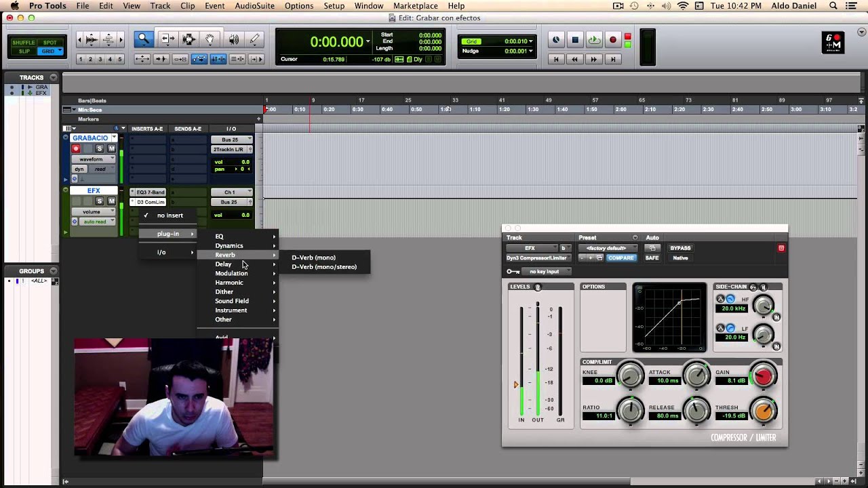The image size is (868, 488).
Task: Select the Grabber hand tool
Action: pyautogui.click(x=210, y=40)
